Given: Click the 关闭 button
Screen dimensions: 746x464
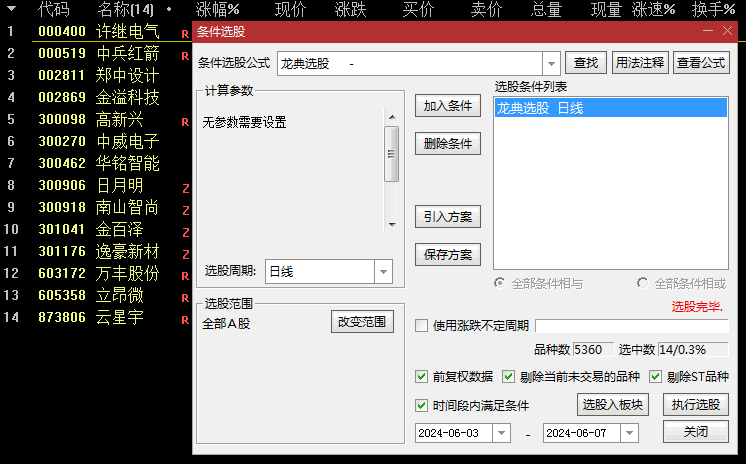Looking at the screenshot, I should 696,432.
